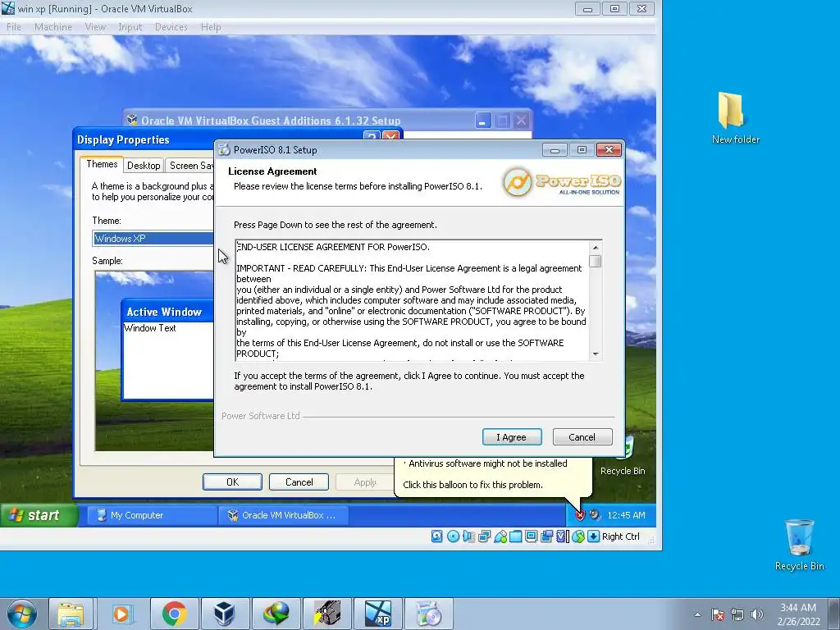Click the license scrollbar up arrow
The image size is (840, 630).
tap(596, 248)
